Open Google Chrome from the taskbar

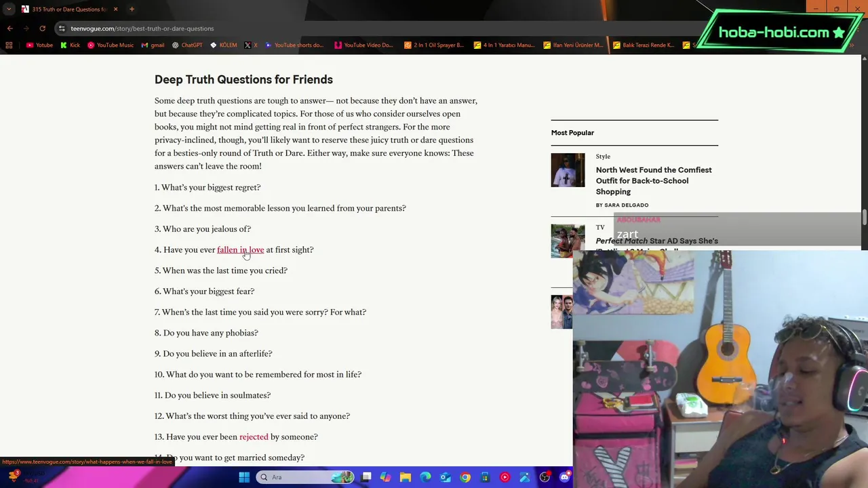[x=465, y=477]
